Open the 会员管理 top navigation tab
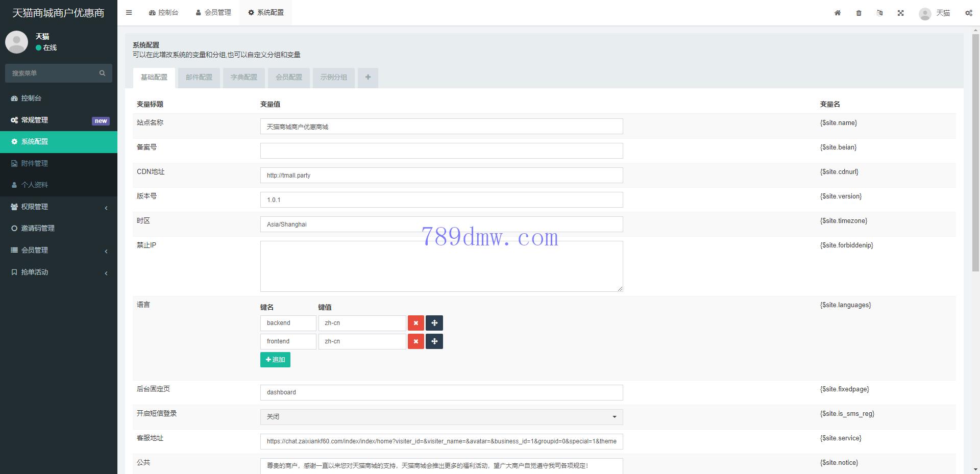The width and height of the screenshot is (980, 474). click(x=213, y=13)
